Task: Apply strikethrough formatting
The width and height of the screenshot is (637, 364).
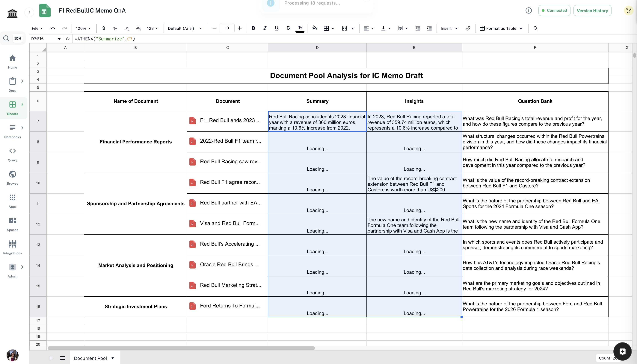Action: coord(288,28)
